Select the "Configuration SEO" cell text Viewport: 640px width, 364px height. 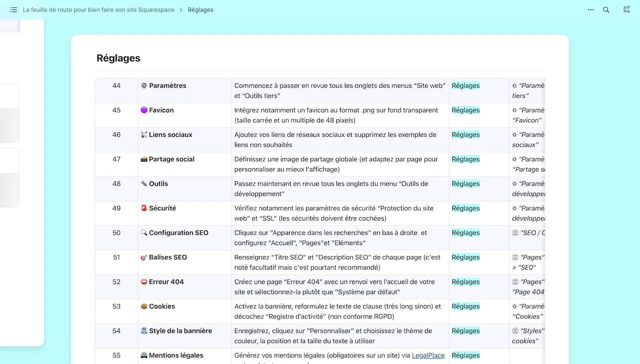tap(178, 232)
